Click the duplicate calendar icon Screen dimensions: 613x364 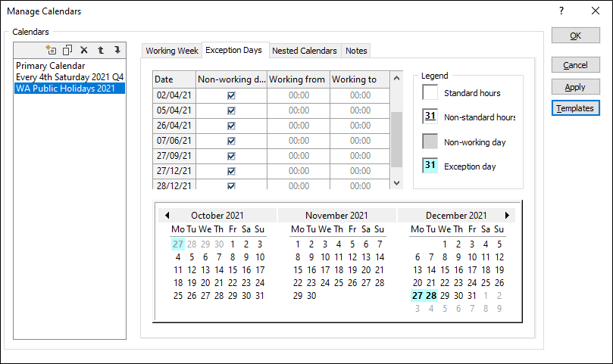67,50
